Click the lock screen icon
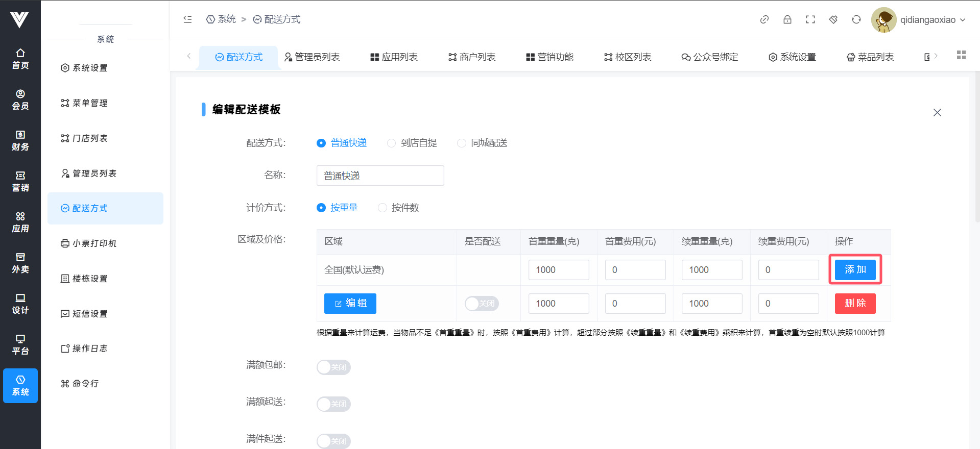The width and height of the screenshot is (980, 449). (x=787, y=19)
